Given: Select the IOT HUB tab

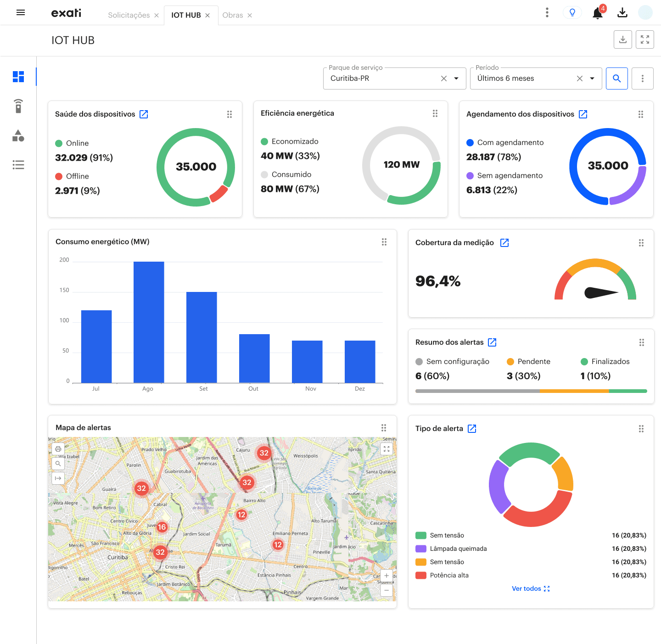Looking at the screenshot, I should click(186, 15).
